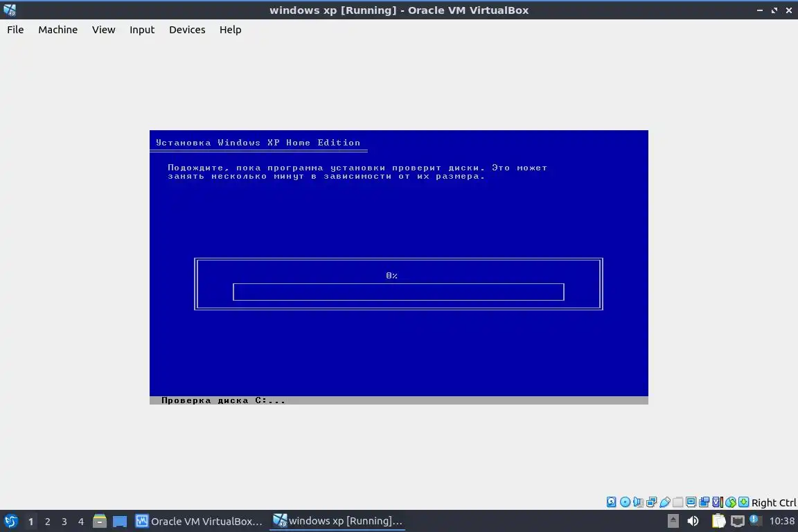Image resolution: width=798 pixels, height=532 pixels.
Task: Switch to workspace 4
Action: [81, 522]
